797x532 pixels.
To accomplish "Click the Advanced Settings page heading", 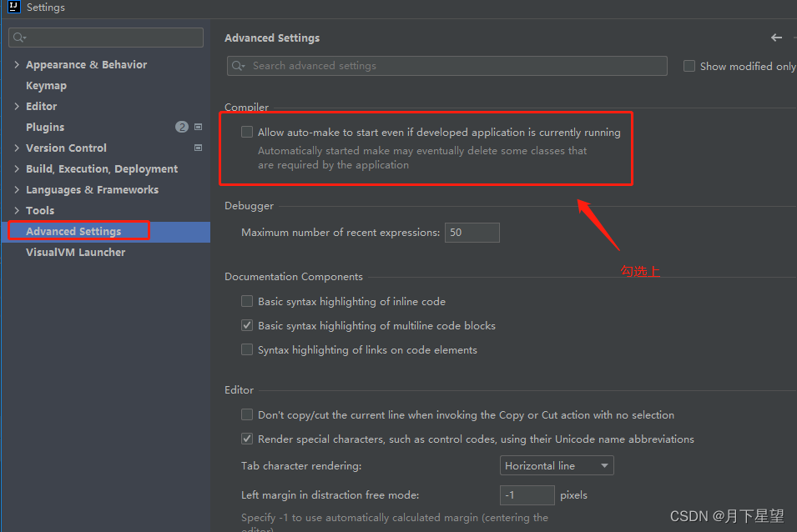I will pyautogui.click(x=272, y=38).
